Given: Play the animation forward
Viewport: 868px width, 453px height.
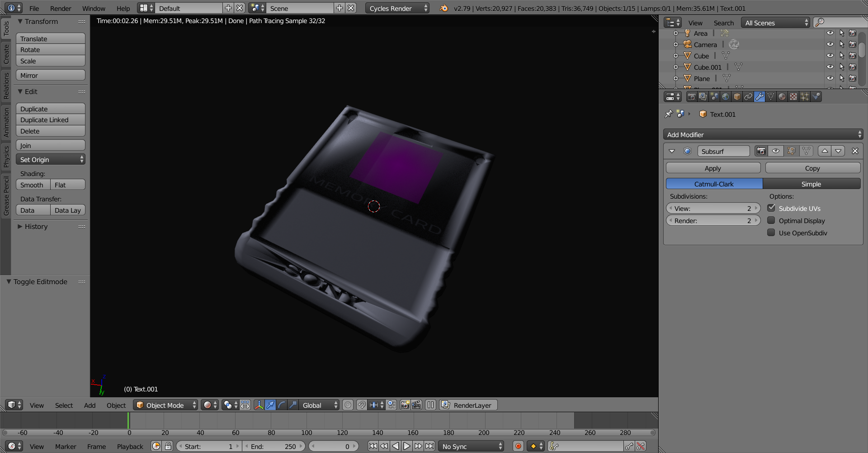Looking at the screenshot, I should pos(407,446).
